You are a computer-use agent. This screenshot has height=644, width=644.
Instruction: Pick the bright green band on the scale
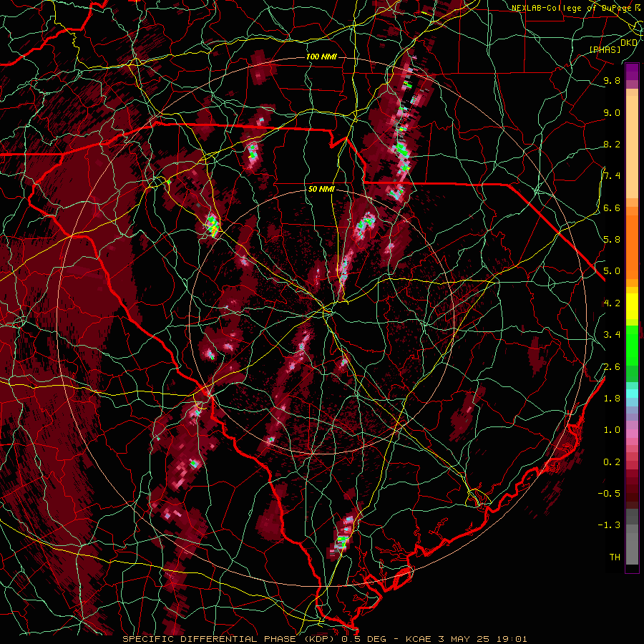point(632,345)
